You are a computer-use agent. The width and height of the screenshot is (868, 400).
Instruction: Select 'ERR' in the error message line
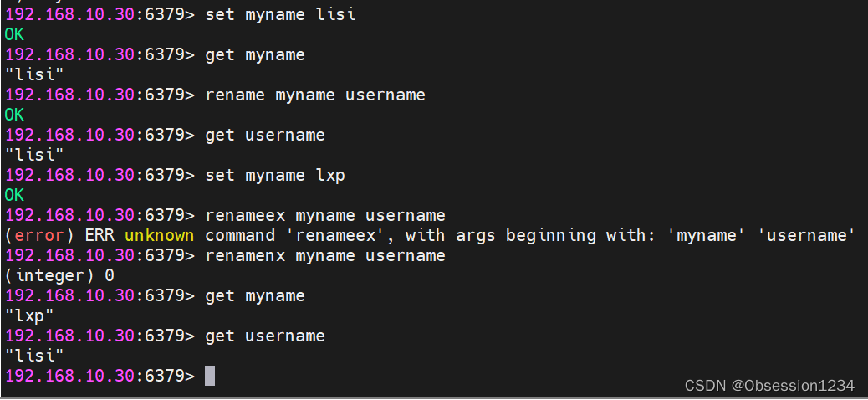click(x=100, y=235)
